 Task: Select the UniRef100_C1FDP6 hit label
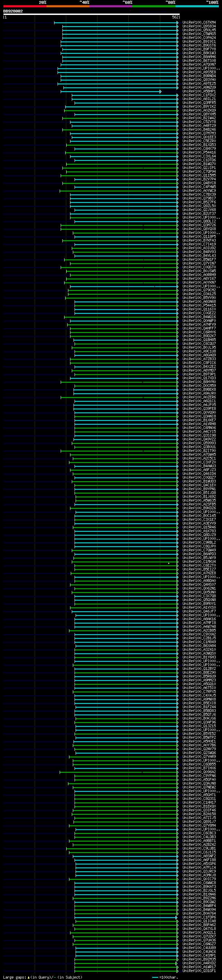point(199,917)
